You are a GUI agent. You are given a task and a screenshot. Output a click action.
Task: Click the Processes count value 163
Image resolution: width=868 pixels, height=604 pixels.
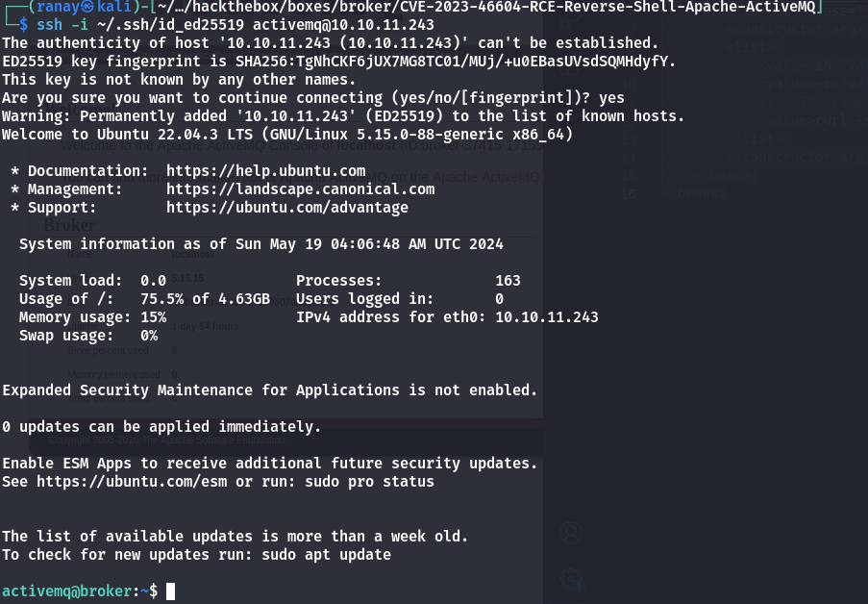coord(508,281)
